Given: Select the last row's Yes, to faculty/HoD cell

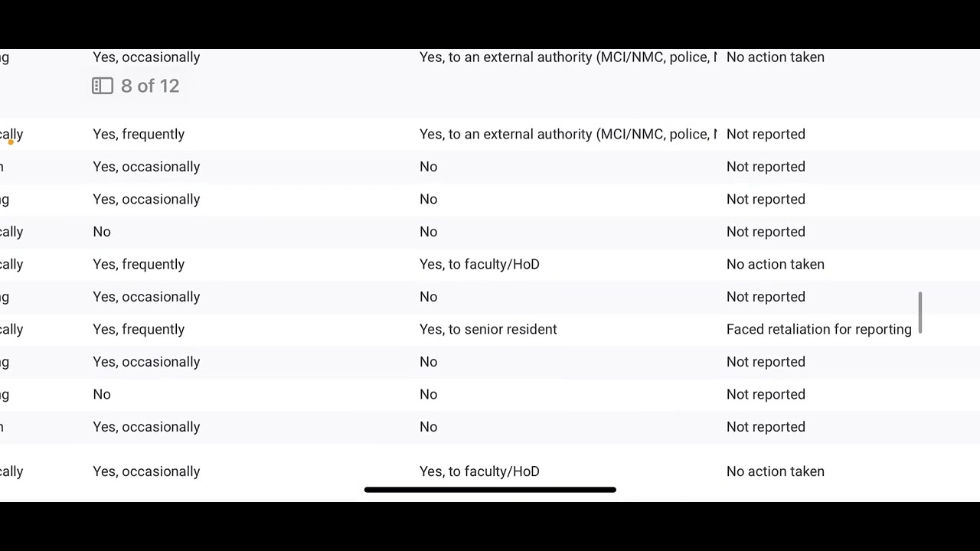Looking at the screenshot, I should click(479, 471).
